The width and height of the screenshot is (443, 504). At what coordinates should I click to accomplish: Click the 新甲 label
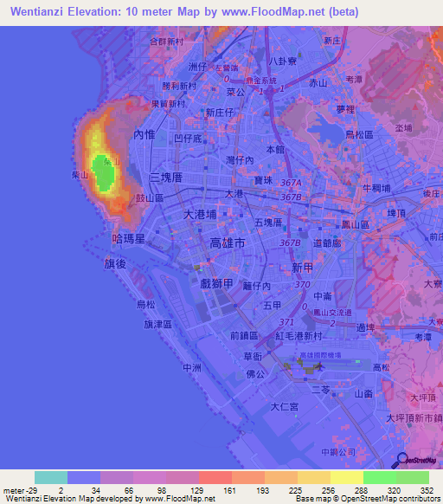pos(302,268)
